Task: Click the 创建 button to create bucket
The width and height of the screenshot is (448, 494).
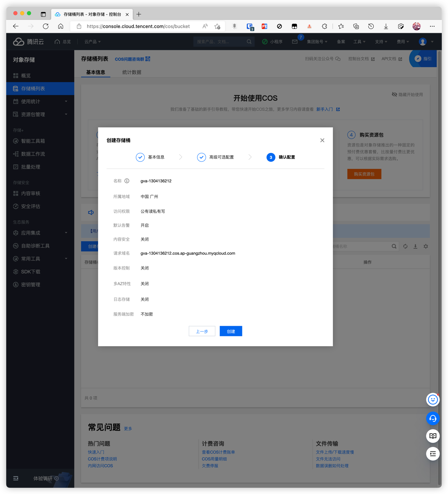Action: 231,331
